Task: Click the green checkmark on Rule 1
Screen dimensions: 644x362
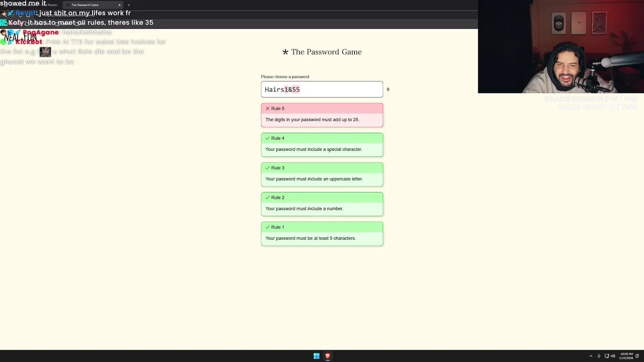Action: pos(267,227)
